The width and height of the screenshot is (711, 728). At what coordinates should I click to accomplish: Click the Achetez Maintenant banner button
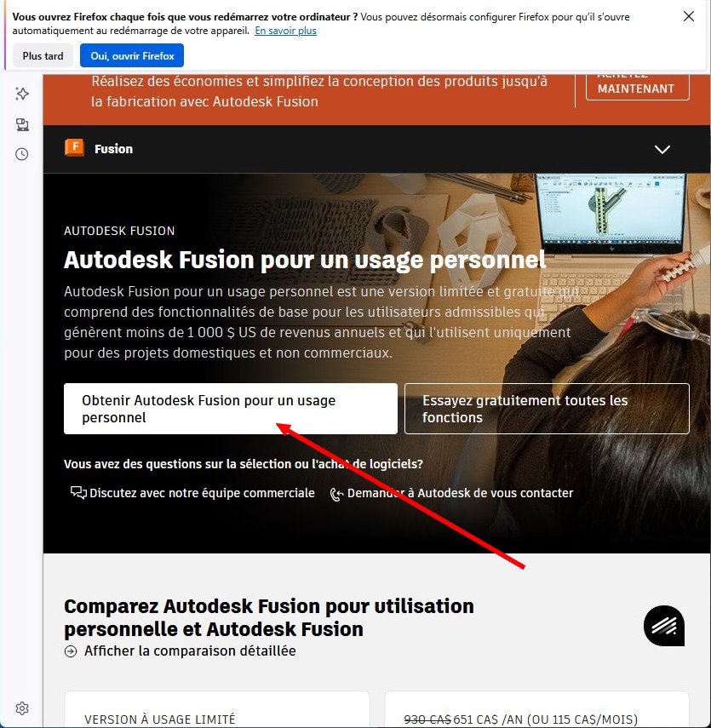tap(637, 86)
